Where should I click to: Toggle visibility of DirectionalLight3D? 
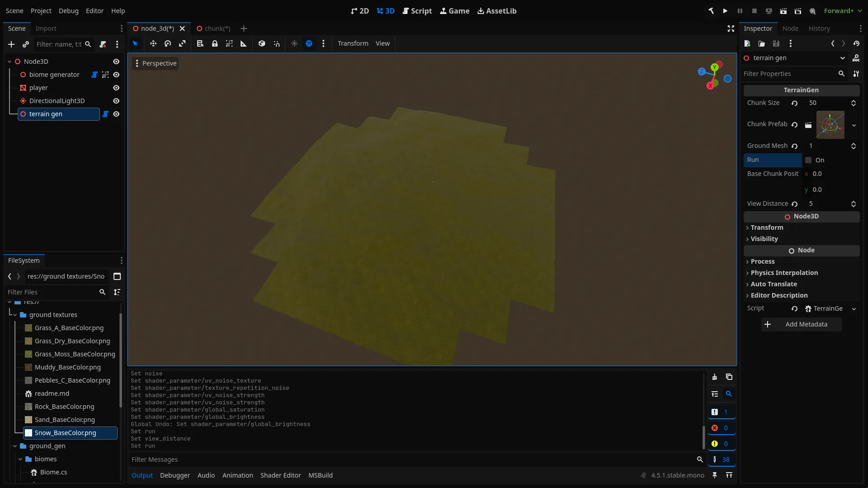[x=116, y=101]
